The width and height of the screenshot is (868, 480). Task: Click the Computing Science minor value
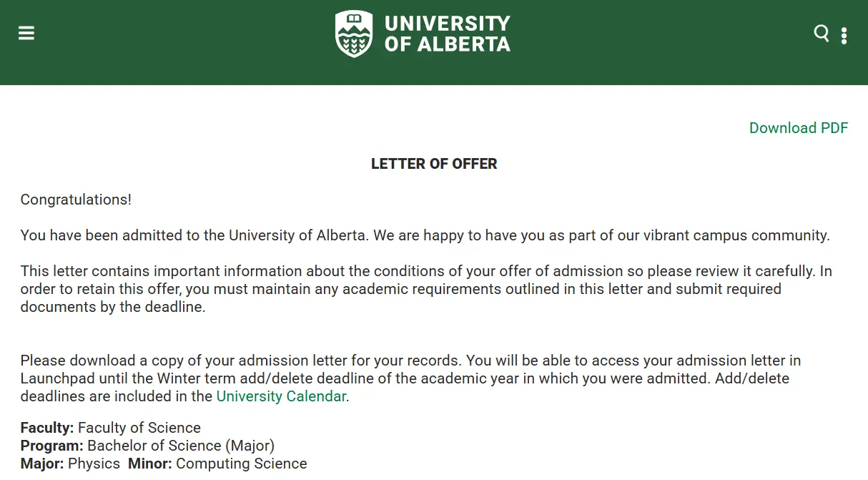pos(242,464)
